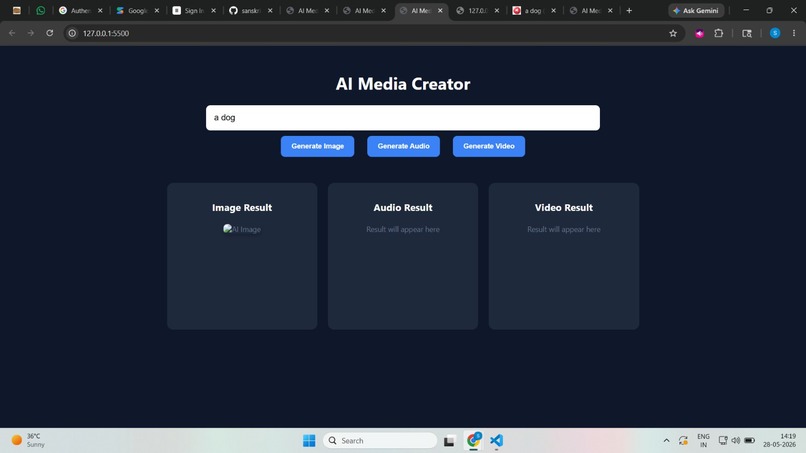
Task: Open the volume tray icon
Action: [736, 441]
